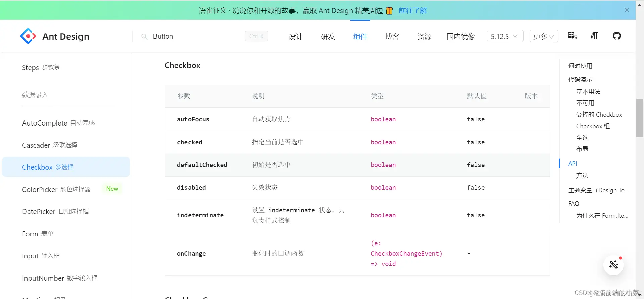Close the top announcement banner

[x=626, y=10]
